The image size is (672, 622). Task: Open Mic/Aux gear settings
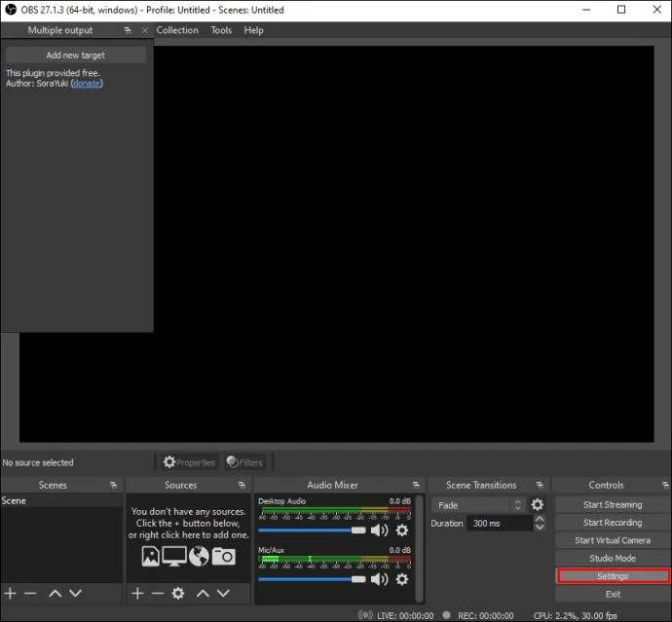click(402, 579)
